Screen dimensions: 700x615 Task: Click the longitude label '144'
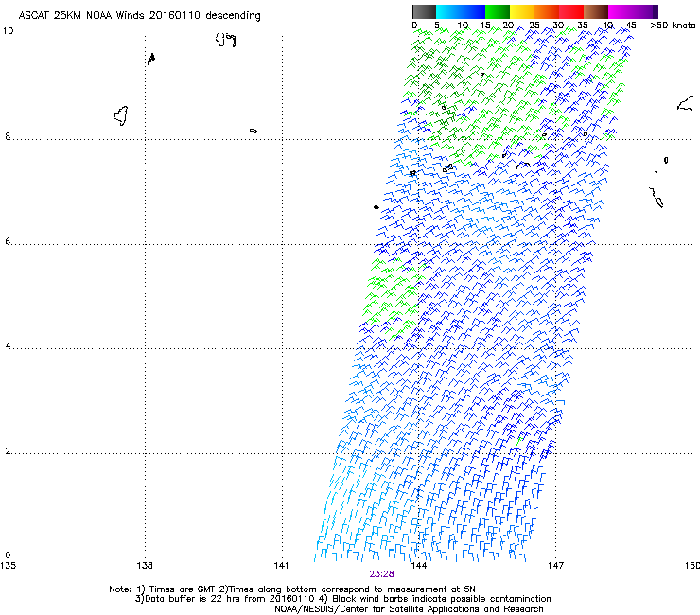click(418, 566)
